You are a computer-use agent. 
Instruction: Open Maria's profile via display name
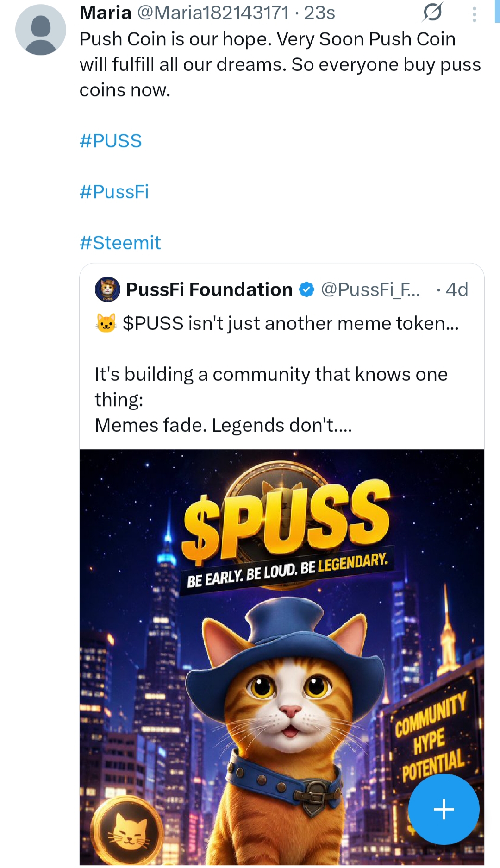click(x=106, y=13)
